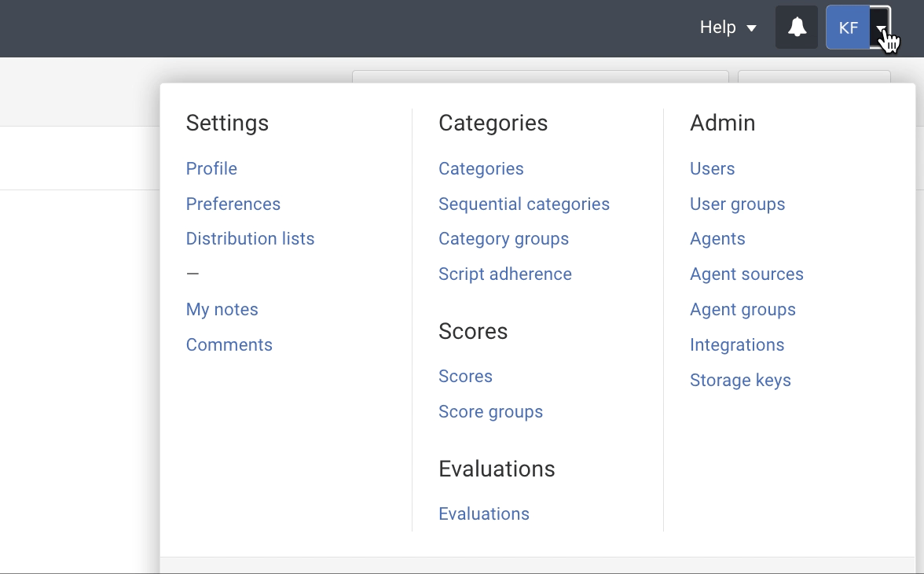Click the KF user avatar button
This screenshot has width=924, height=574.
848,28
